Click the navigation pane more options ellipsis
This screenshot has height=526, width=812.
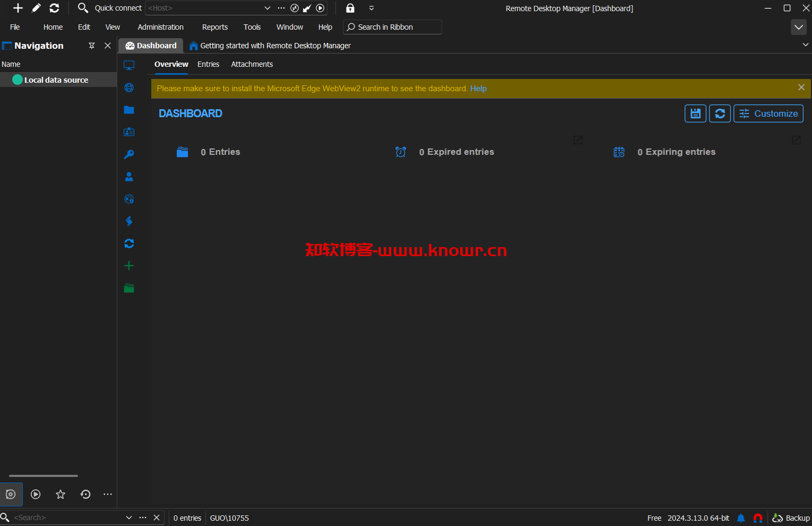coord(108,494)
